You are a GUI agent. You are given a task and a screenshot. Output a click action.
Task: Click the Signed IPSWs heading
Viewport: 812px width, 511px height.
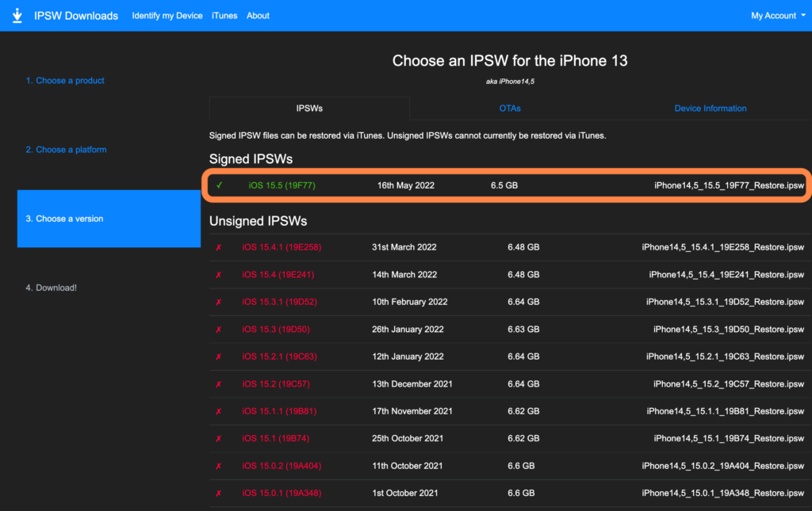251,159
